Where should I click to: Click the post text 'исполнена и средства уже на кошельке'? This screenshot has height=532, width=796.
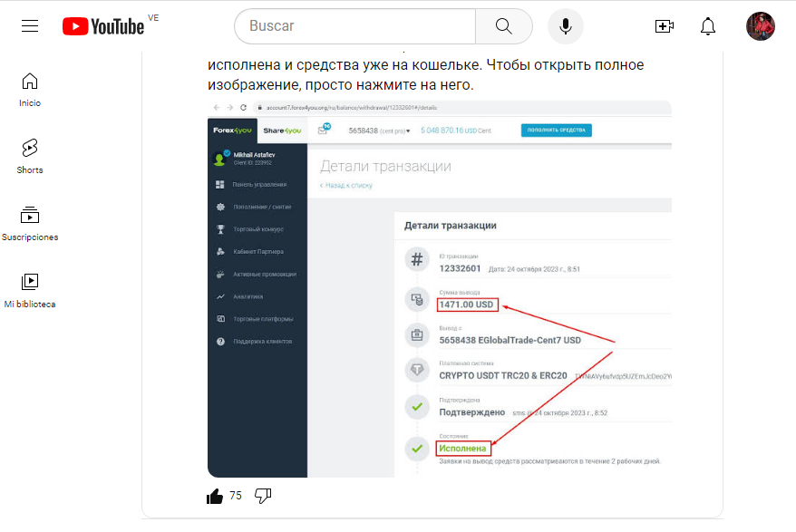coord(345,65)
